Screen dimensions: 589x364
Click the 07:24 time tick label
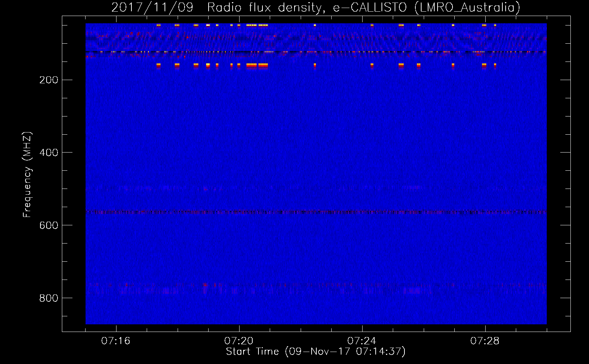(x=362, y=341)
